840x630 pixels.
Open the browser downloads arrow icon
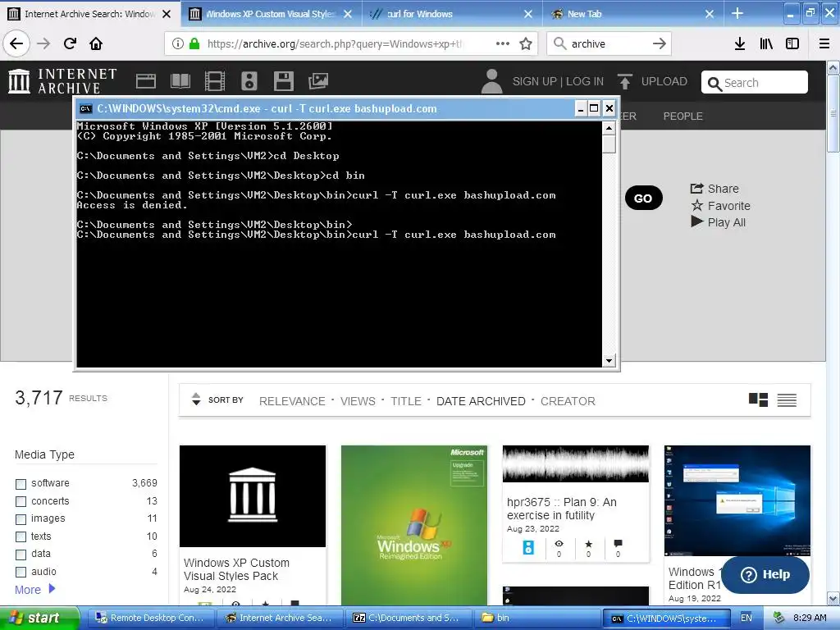click(x=740, y=43)
